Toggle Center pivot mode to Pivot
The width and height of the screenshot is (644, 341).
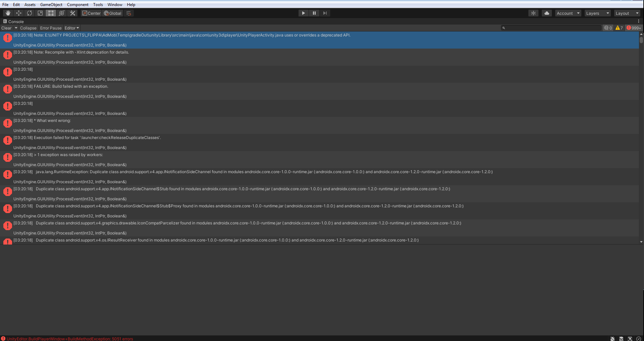pyautogui.click(x=91, y=13)
